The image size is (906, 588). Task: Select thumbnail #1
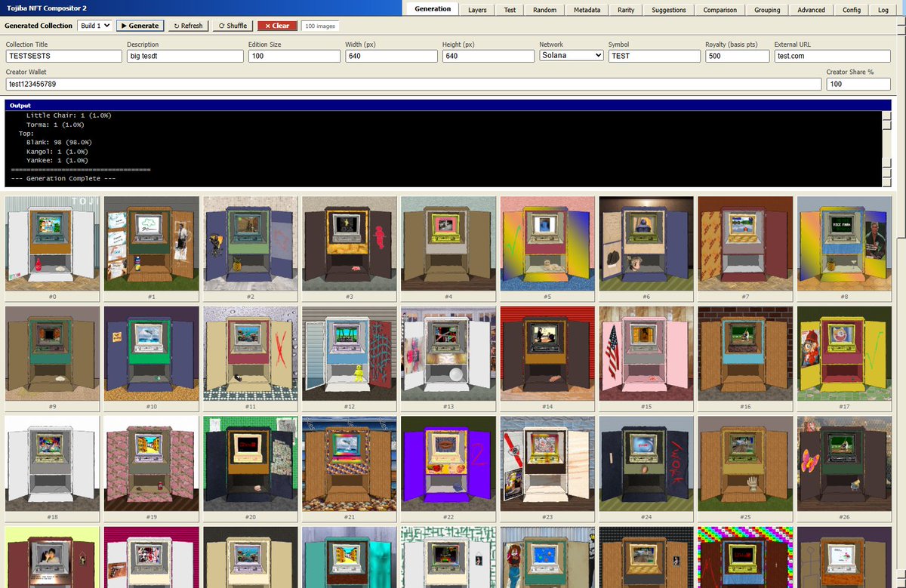pos(151,249)
